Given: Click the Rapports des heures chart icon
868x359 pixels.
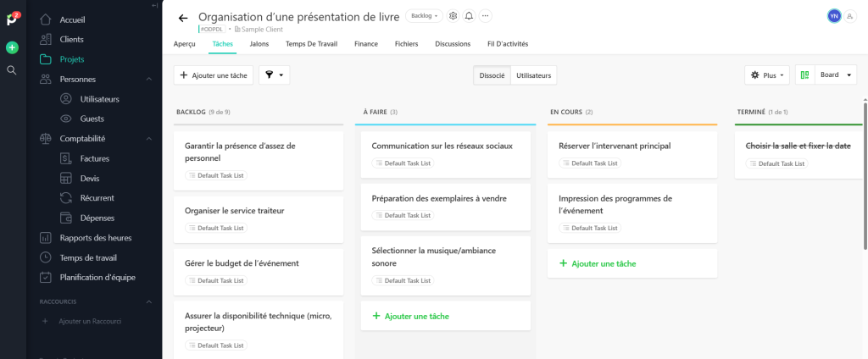Looking at the screenshot, I should point(46,238).
